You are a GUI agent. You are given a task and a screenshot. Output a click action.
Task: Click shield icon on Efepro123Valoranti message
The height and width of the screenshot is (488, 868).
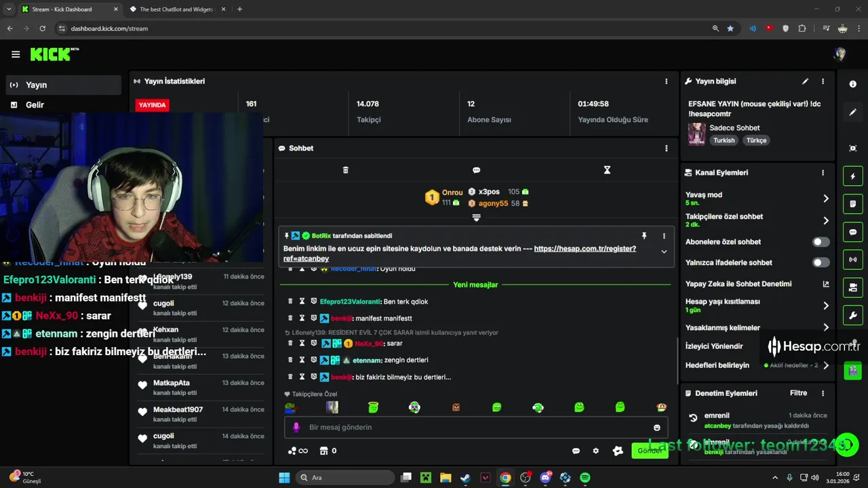pos(313,302)
